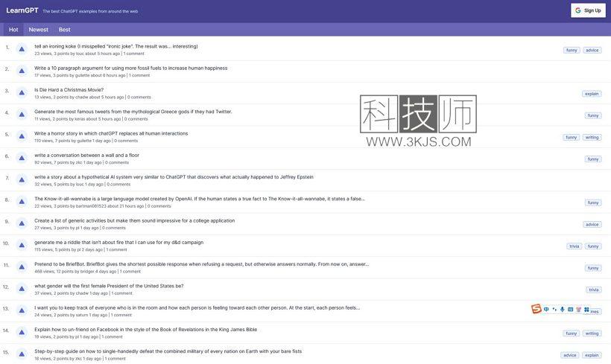Open the fossil fuels human happiness post title
The width and height of the screenshot is (611, 364).
pos(131,68)
